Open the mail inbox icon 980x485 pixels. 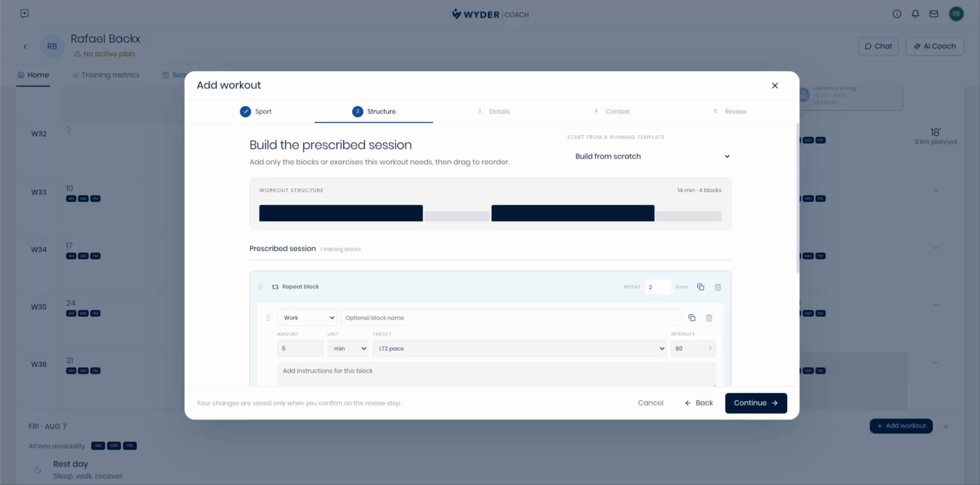[x=933, y=14]
